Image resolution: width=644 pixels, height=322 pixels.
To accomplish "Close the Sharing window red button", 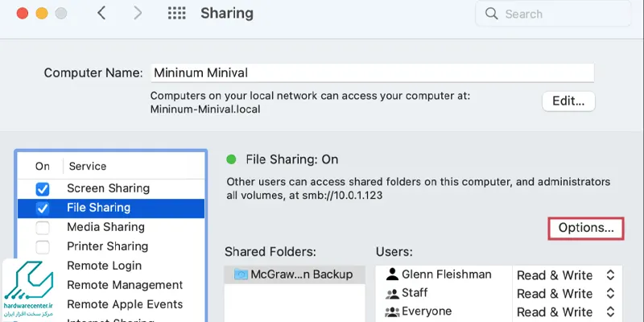I will pyautogui.click(x=23, y=13).
